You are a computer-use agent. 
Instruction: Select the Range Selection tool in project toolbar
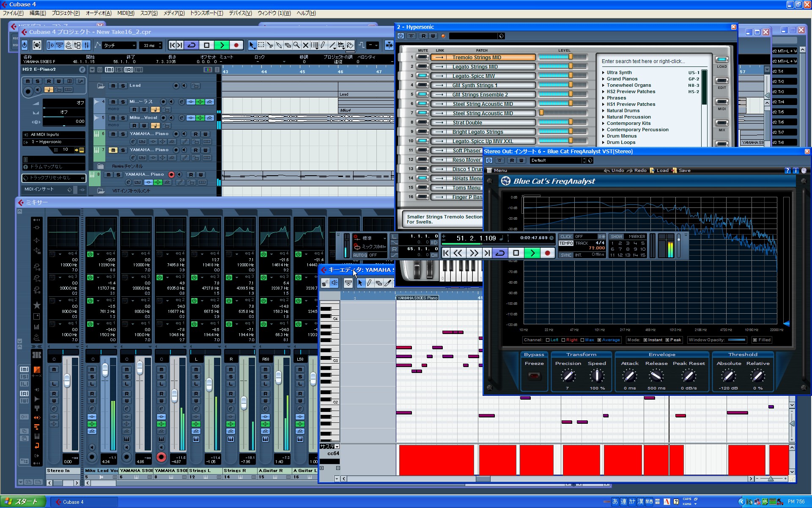[261, 45]
